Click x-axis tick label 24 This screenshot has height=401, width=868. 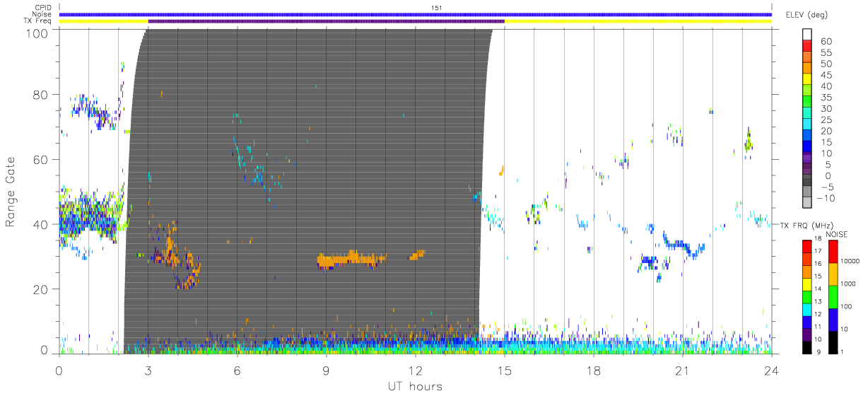pos(772,370)
